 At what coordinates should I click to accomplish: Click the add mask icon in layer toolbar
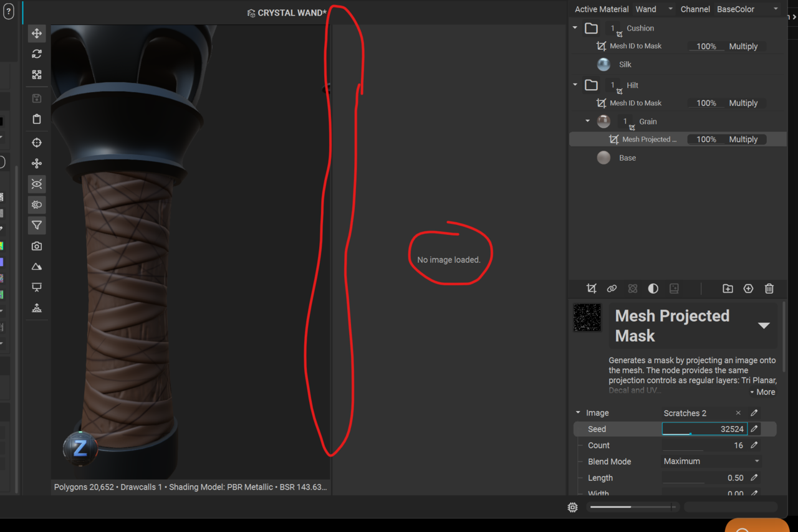tap(591, 288)
